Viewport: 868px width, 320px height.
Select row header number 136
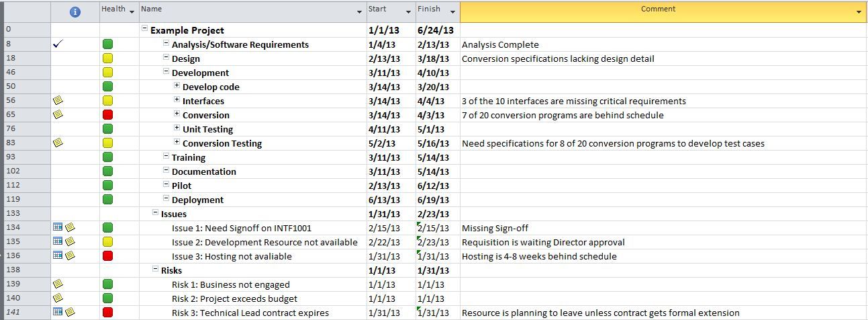click(13, 256)
